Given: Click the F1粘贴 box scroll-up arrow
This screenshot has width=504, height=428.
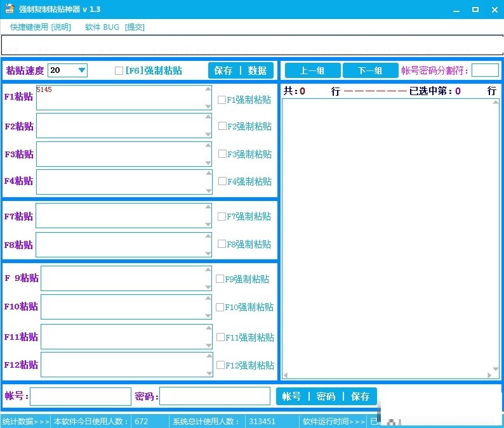Looking at the screenshot, I should (208, 89).
